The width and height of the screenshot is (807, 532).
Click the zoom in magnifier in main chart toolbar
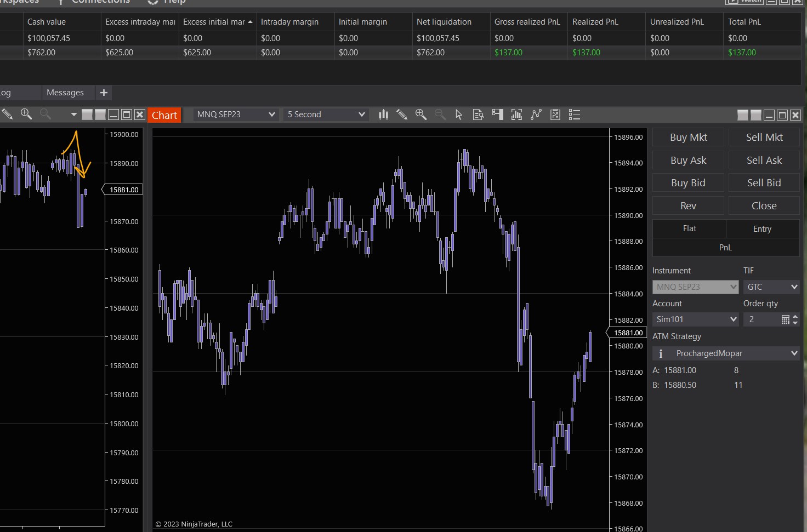point(421,115)
